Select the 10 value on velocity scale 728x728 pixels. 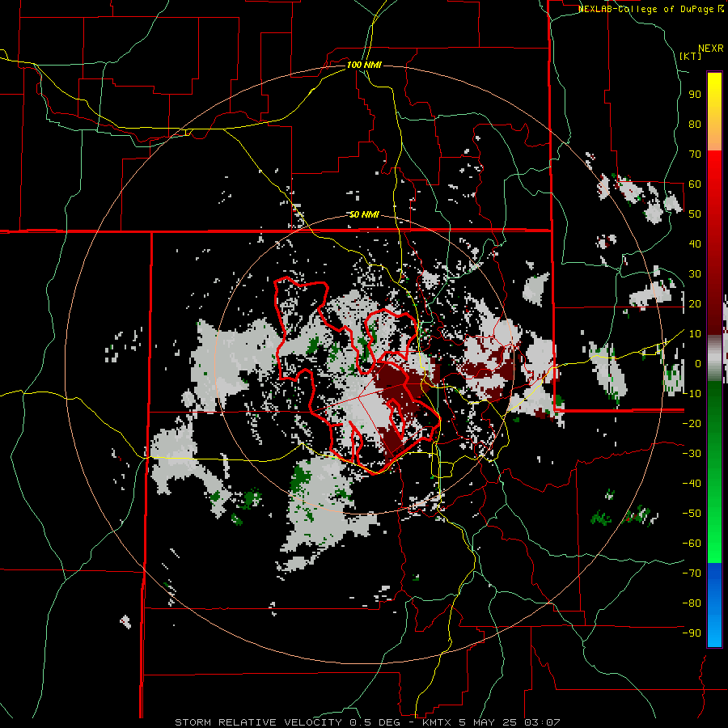(x=695, y=334)
